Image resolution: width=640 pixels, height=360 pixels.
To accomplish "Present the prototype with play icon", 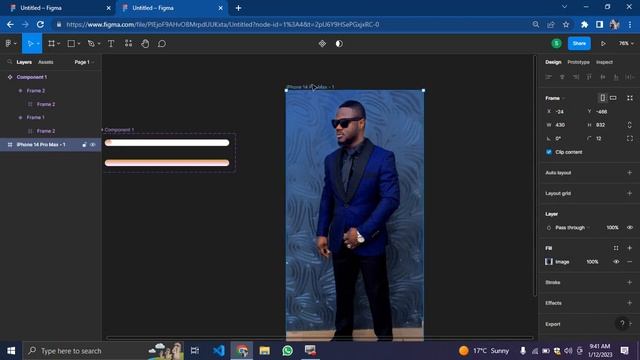I will click(603, 43).
